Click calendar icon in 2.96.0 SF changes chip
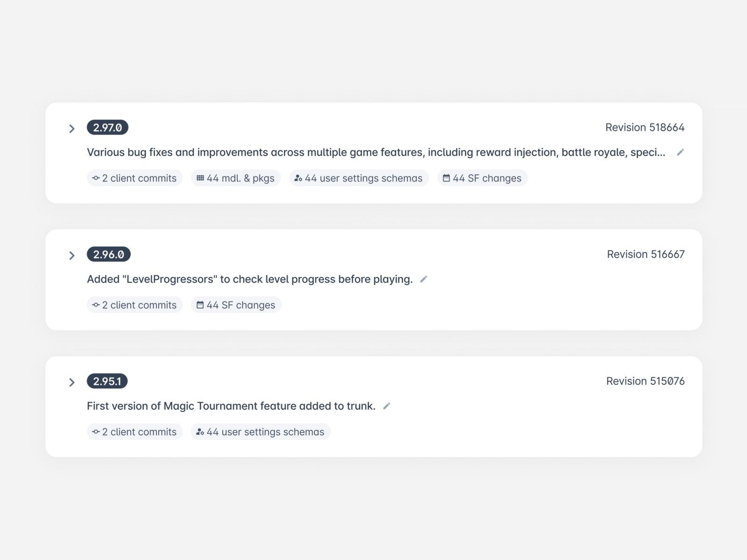 200,305
